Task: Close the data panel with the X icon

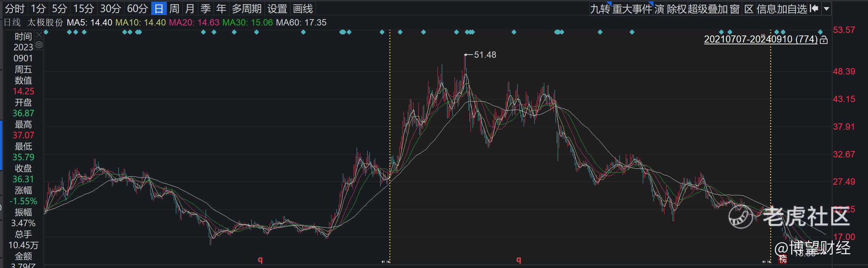Action: [39, 35]
